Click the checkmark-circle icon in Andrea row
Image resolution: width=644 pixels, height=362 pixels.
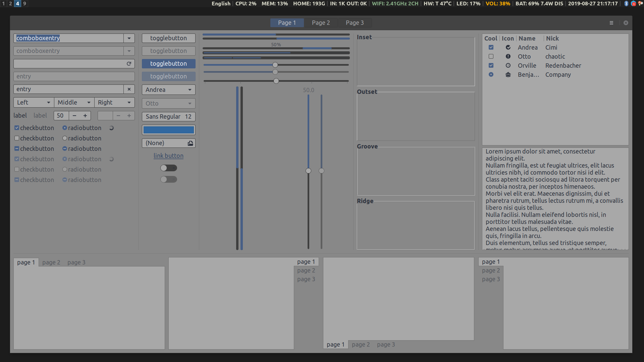[x=508, y=48]
